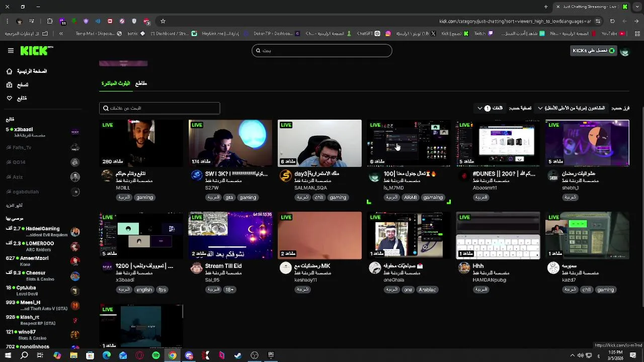Open the #DUNES stream title link
The width and height of the screenshot is (644, 362).
pos(504,174)
